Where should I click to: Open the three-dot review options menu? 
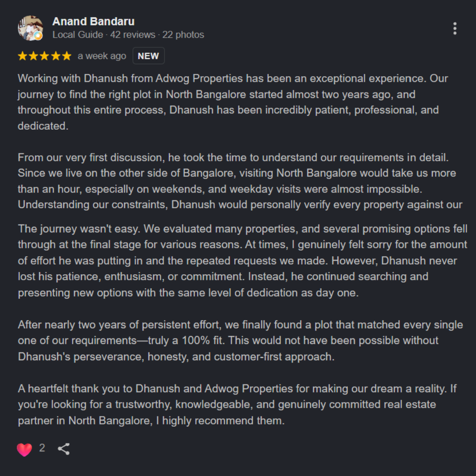click(455, 28)
